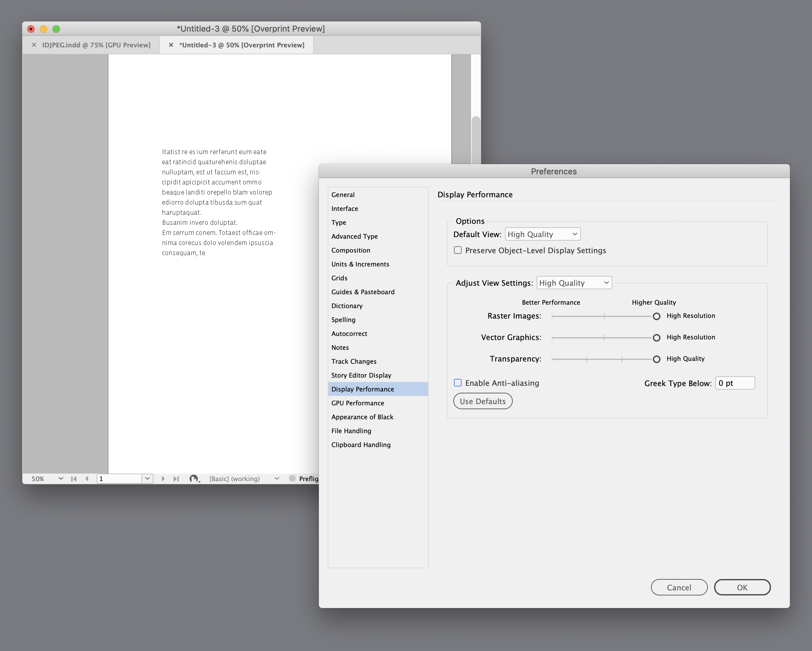
Task: Advance to next page arrow
Action: pos(164,478)
